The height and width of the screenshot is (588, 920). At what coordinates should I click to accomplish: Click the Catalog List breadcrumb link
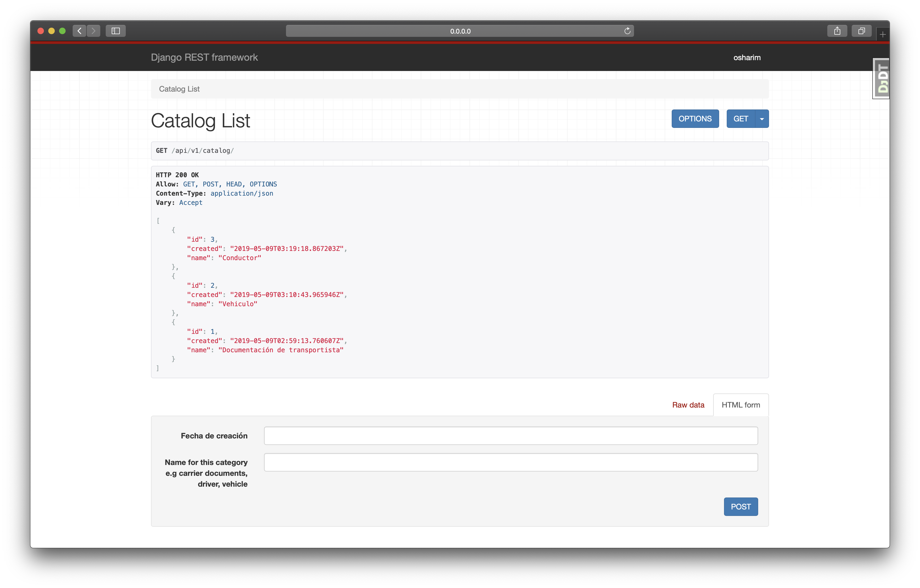pyautogui.click(x=179, y=89)
